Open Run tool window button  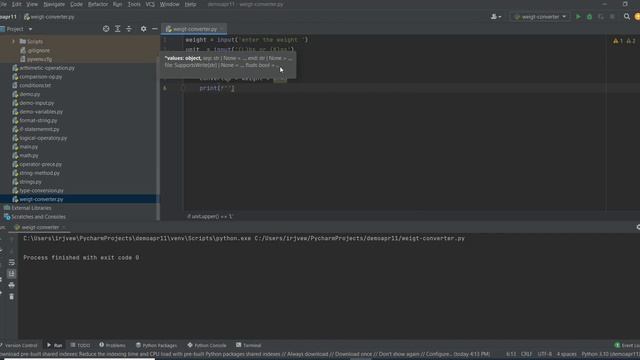54,345
